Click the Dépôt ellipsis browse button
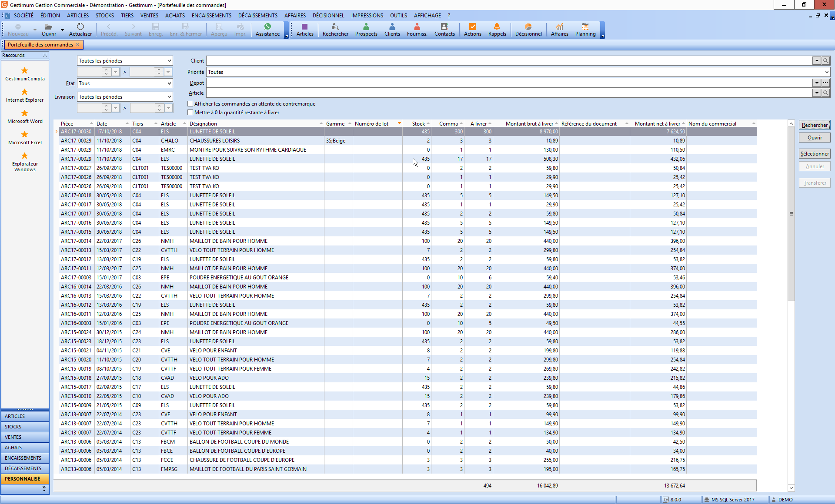This screenshot has height=504, width=835. (825, 83)
